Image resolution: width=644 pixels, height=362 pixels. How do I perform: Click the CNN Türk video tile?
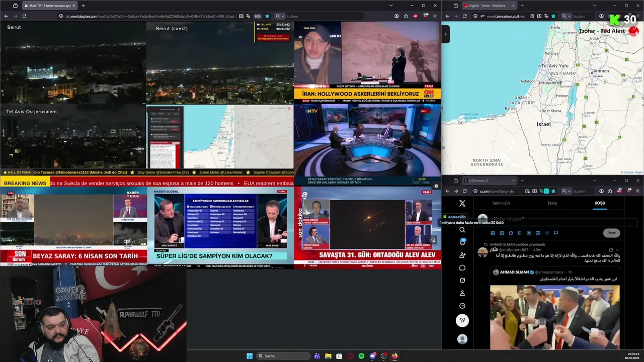367,62
